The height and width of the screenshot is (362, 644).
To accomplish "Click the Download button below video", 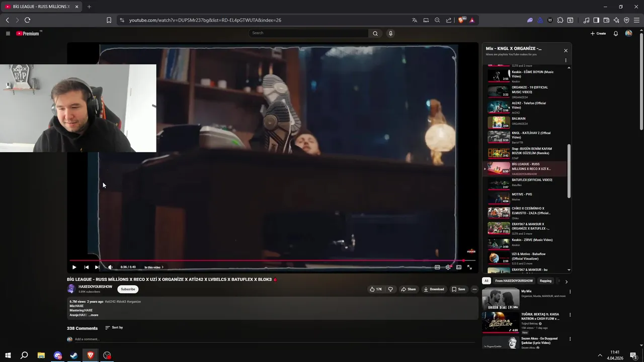I will click(434, 289).
